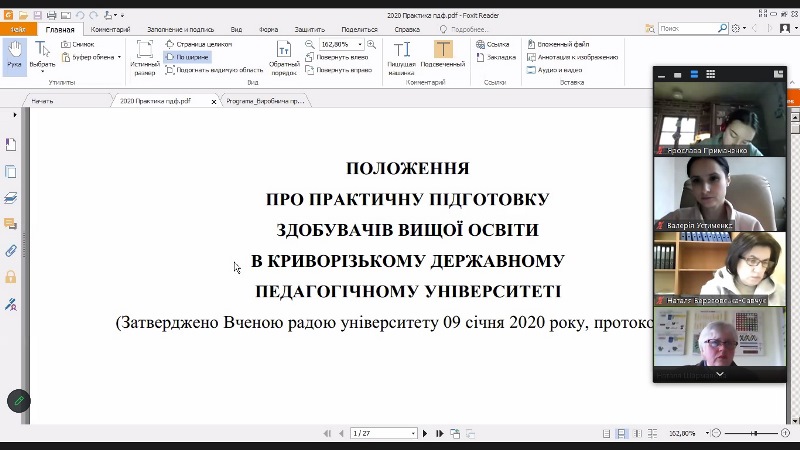
Task: Set view to Истинный размер
Action: [144, 57]
